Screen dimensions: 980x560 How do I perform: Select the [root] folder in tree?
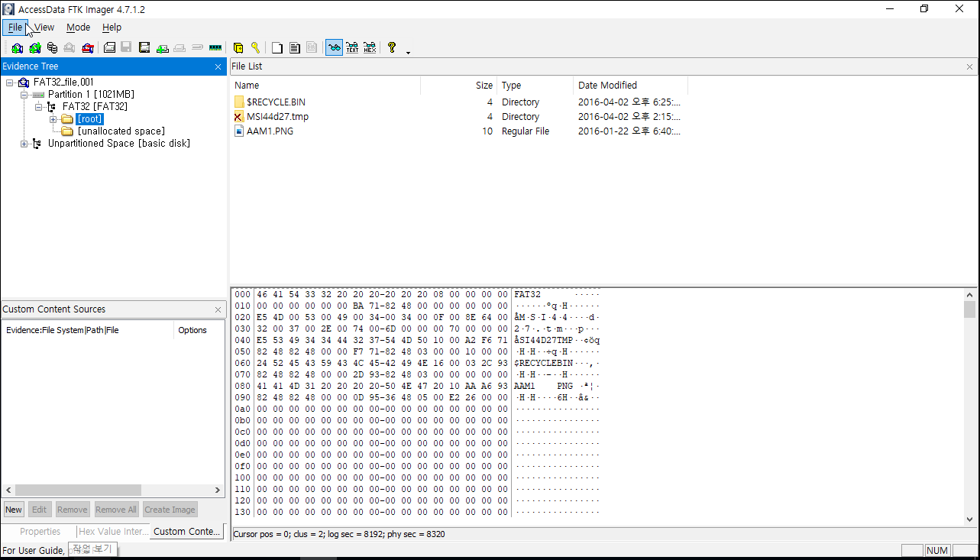(89, 119)
